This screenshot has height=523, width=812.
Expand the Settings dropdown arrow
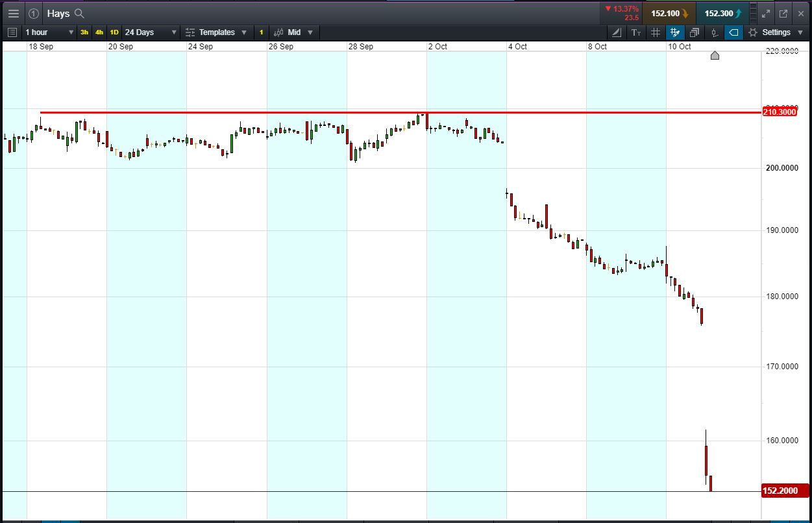[x=800, y=32]
